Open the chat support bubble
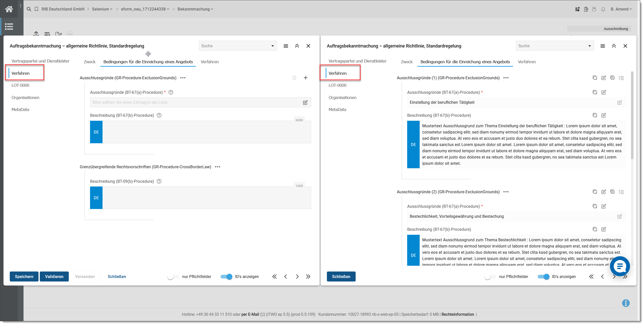644x325 pixels. click(x=620, y=266)
